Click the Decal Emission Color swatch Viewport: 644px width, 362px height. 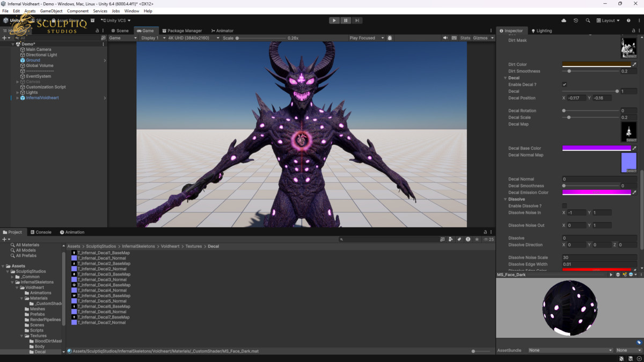pyautogui.click(x=596, y=193)
